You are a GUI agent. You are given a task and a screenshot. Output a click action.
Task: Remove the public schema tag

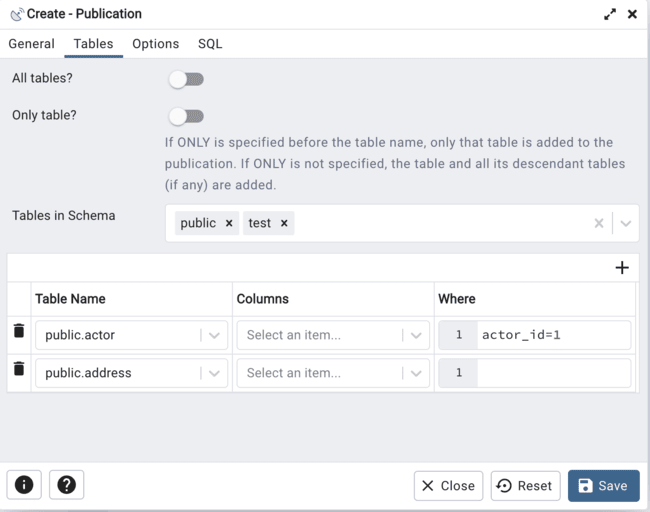click(x=229, y=223)
